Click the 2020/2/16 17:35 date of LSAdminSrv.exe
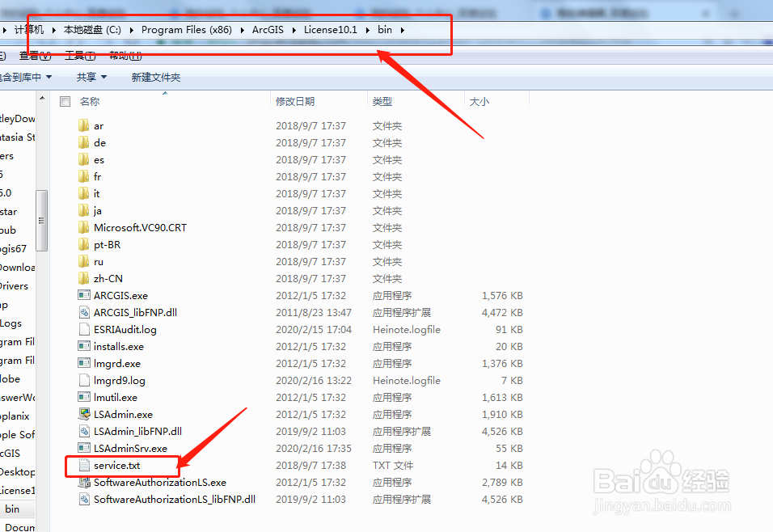 (x=314, y=448)
